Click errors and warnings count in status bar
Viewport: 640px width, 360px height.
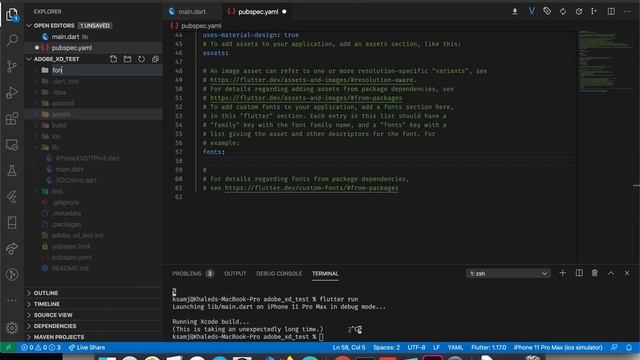(41, 348)
